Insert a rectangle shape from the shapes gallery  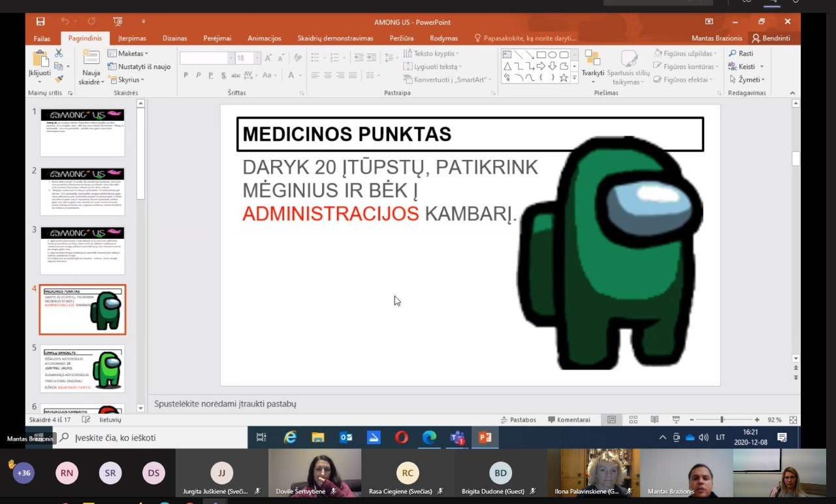click(541, 55)
